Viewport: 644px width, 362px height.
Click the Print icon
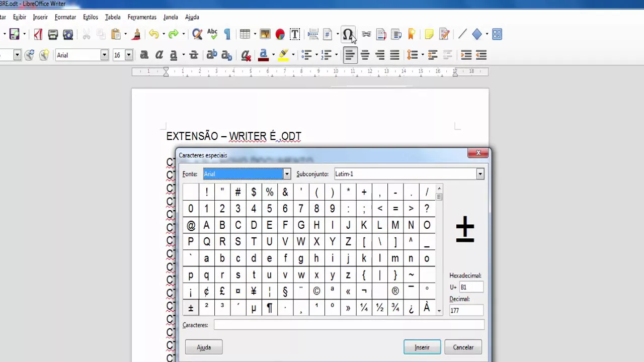53,34
